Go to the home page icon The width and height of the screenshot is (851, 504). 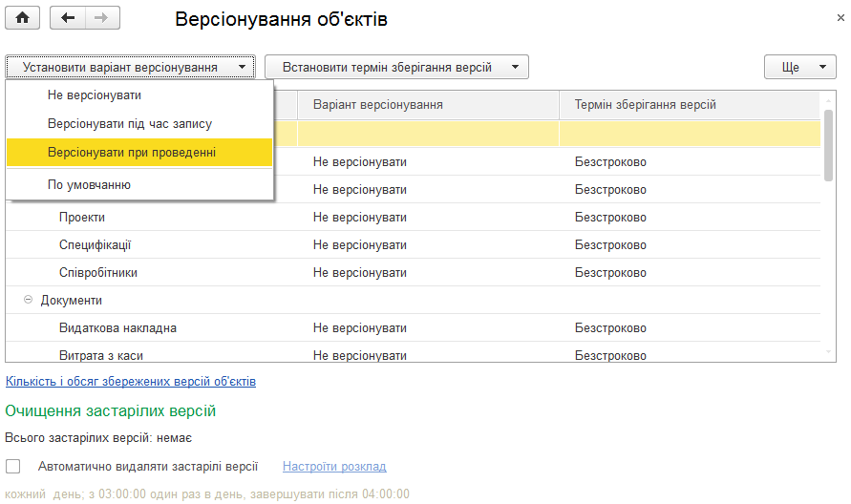coord(22,18)
